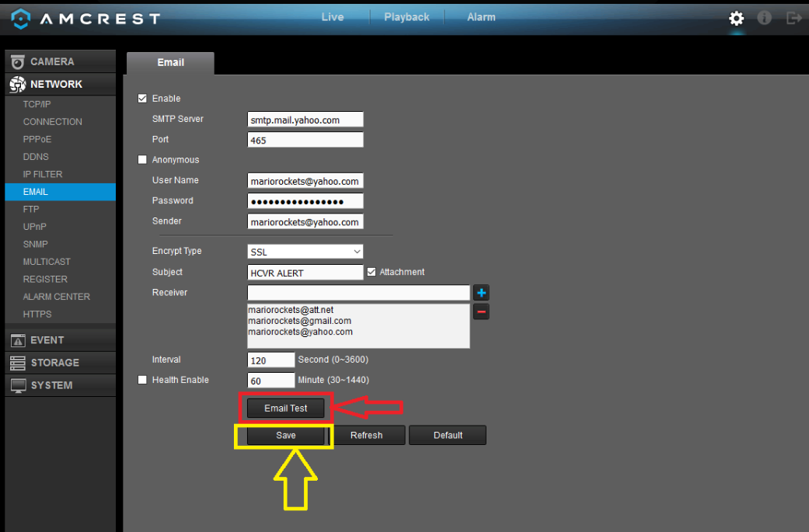Click the logout arrow icon

[x=793, y=18]
